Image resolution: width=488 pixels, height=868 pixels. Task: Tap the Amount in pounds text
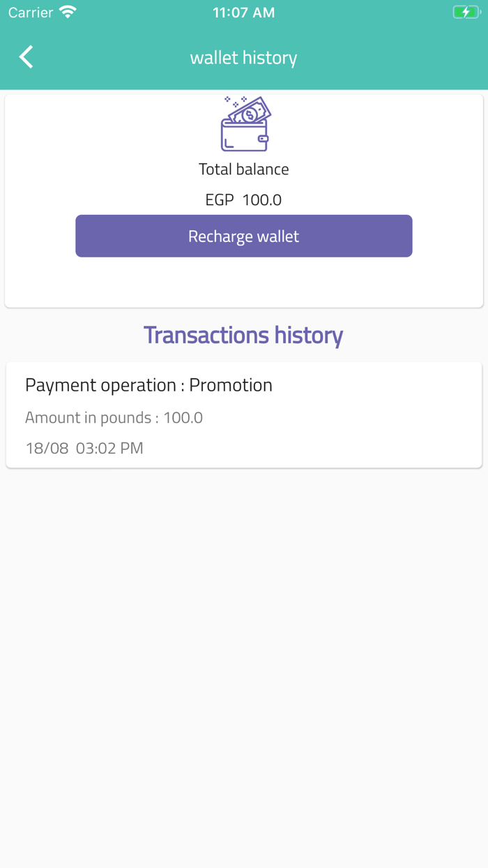click(x=114, y=417)
